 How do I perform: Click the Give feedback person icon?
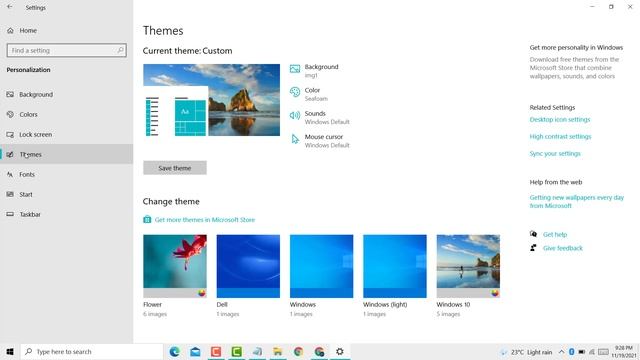pyautogui.click(x=533, y=248)
